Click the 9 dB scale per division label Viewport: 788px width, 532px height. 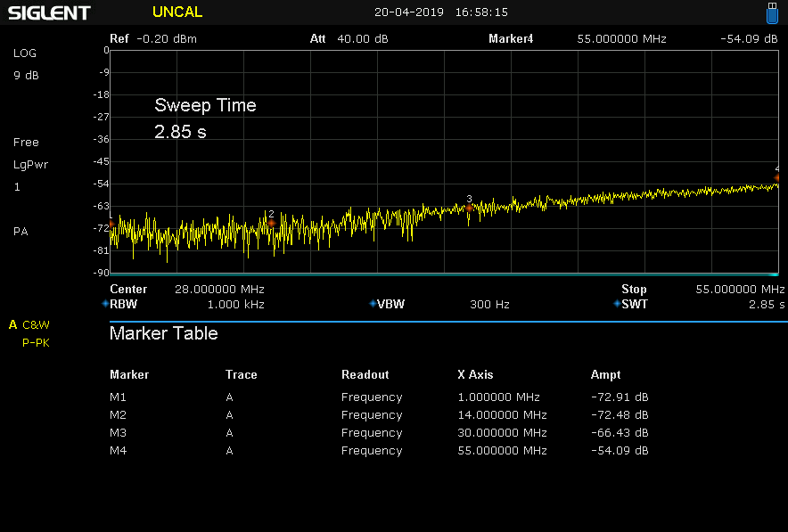point(26,76)
